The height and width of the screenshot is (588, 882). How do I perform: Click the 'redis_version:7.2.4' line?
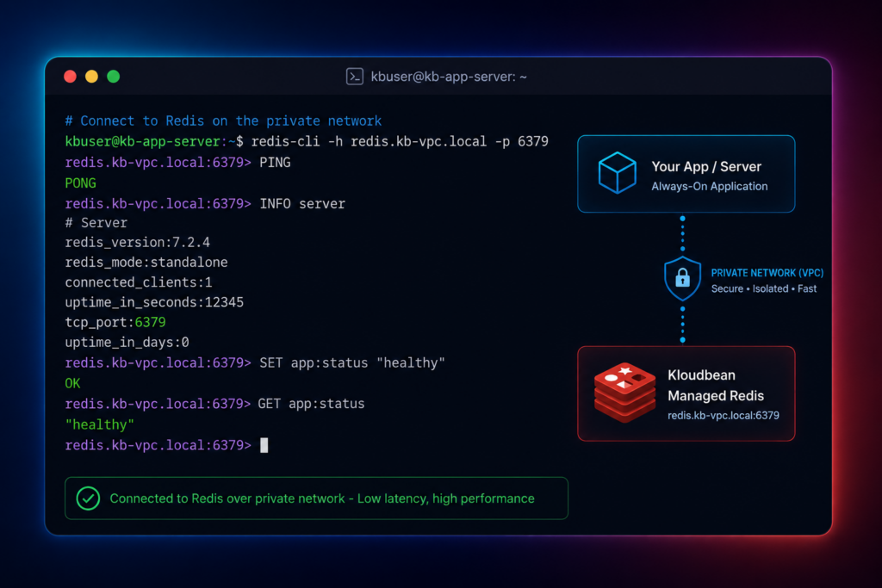[x=138, y=242]
